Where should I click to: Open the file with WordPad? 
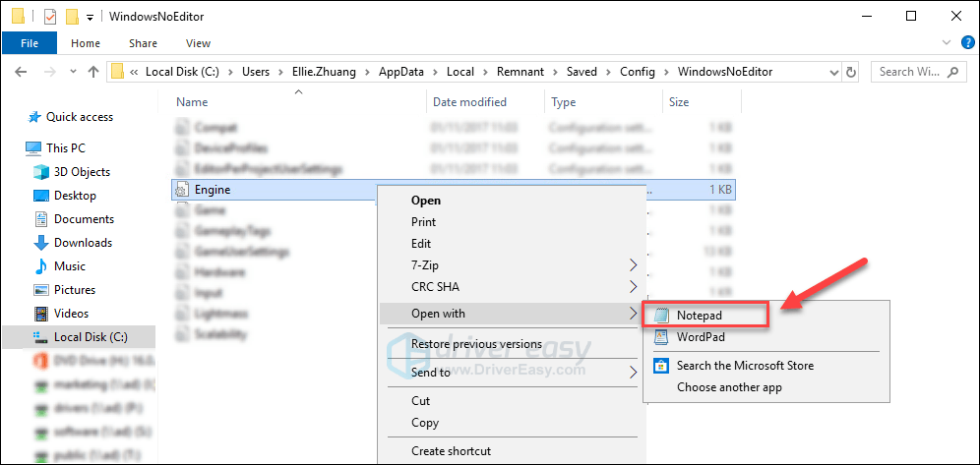[701, 337]
